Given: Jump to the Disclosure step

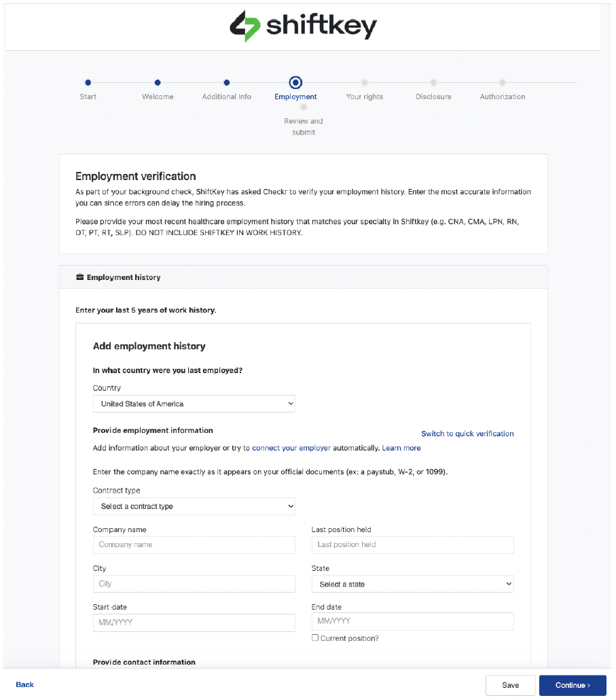Looking at the screenshot, I should pyautogui.click(x=433, y=83).
